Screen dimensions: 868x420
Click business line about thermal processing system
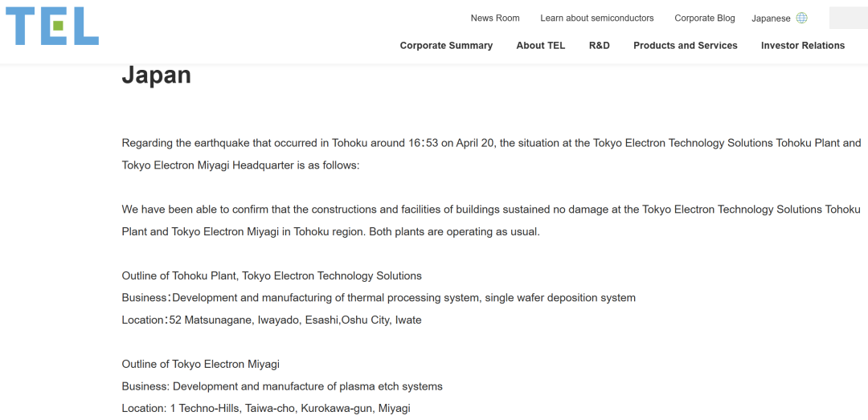[379, 298]
